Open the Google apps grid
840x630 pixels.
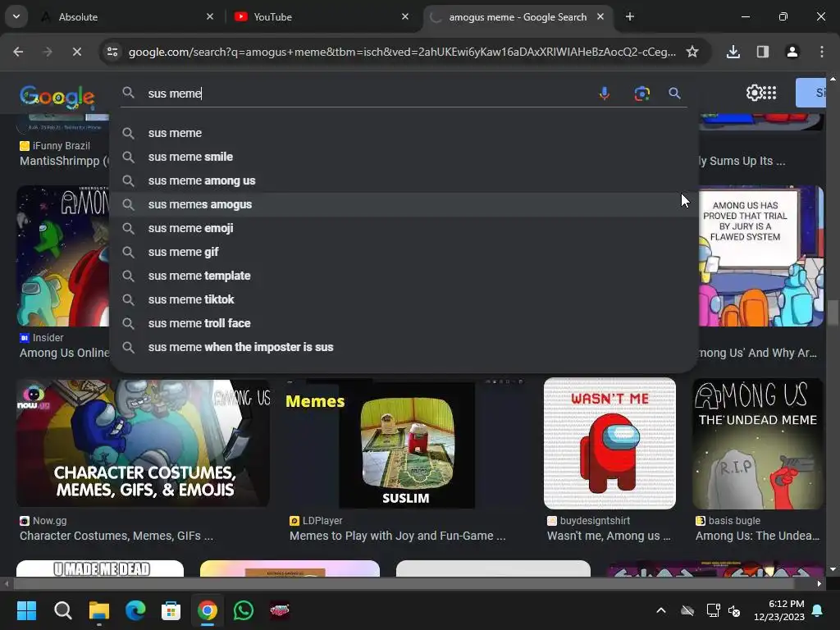point(769,93)
